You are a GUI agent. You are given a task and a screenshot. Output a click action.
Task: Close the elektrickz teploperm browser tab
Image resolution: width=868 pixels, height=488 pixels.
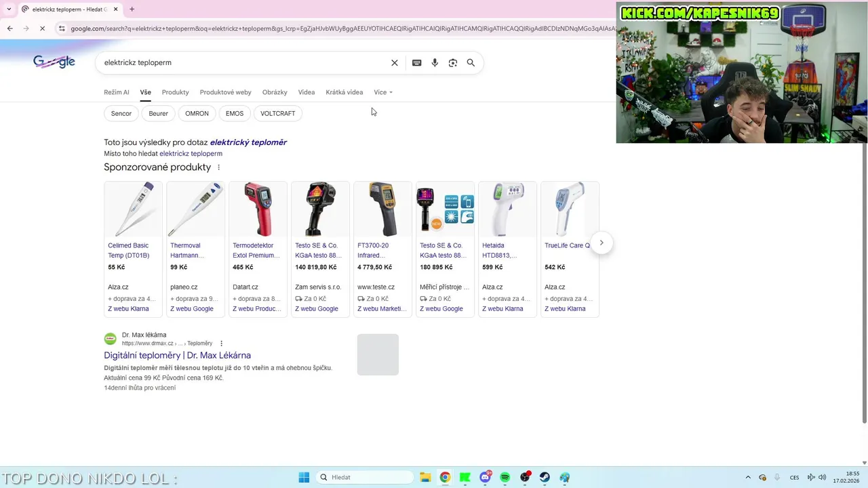coord(115,9)
